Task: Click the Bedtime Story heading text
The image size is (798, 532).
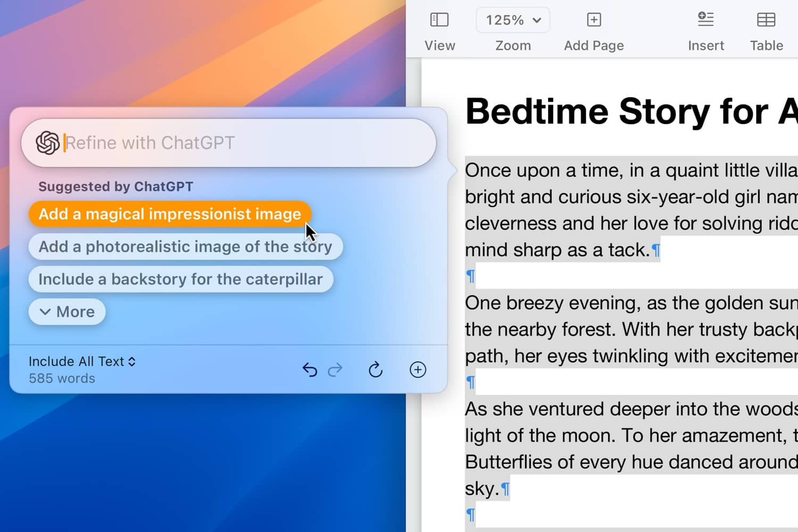Action: tap(631, 112)
